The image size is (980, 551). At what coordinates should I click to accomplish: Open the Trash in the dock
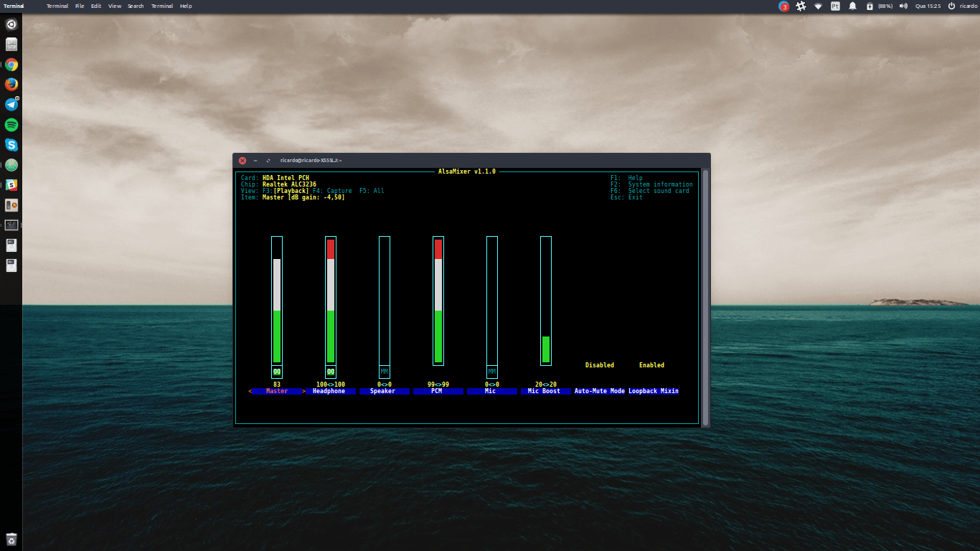pyautogui.click(x=11, y=540)
